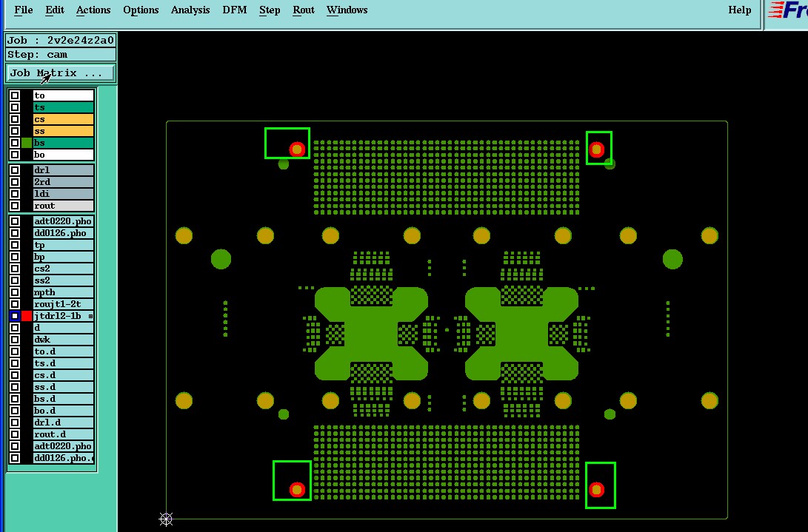This screenshot has height=532, width=808.
Task: Select the bs.d layer name
Action: 64,399
